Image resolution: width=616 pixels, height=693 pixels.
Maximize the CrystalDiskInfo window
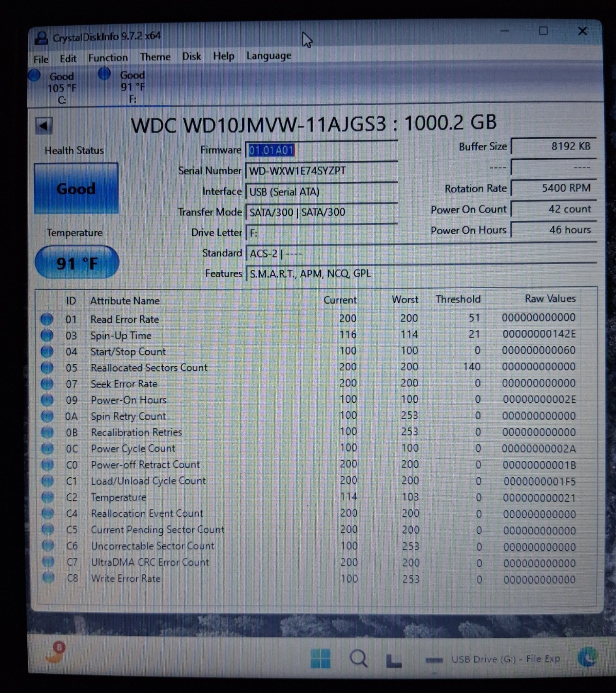543,31
